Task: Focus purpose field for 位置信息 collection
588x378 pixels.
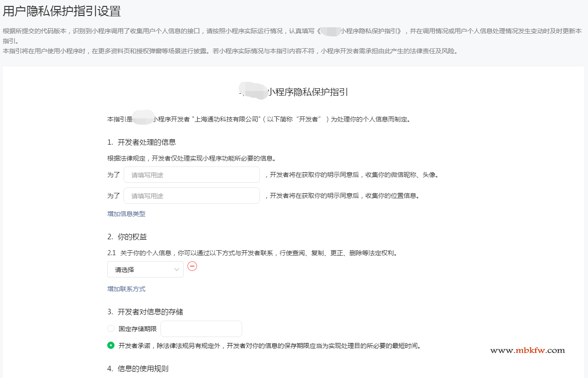Action: pos(191,196)
